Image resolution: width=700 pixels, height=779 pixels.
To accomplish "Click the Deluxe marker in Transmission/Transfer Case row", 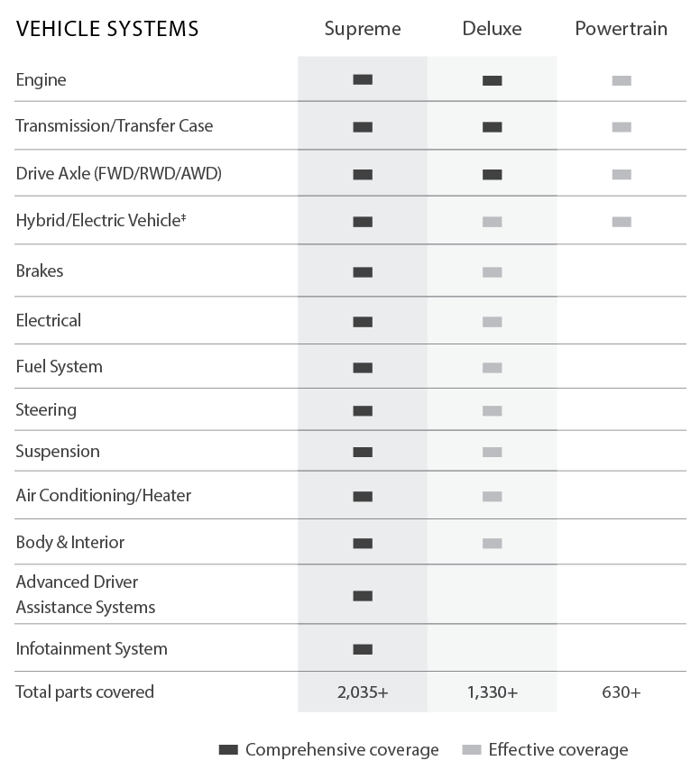I will (x=492, y=127).
